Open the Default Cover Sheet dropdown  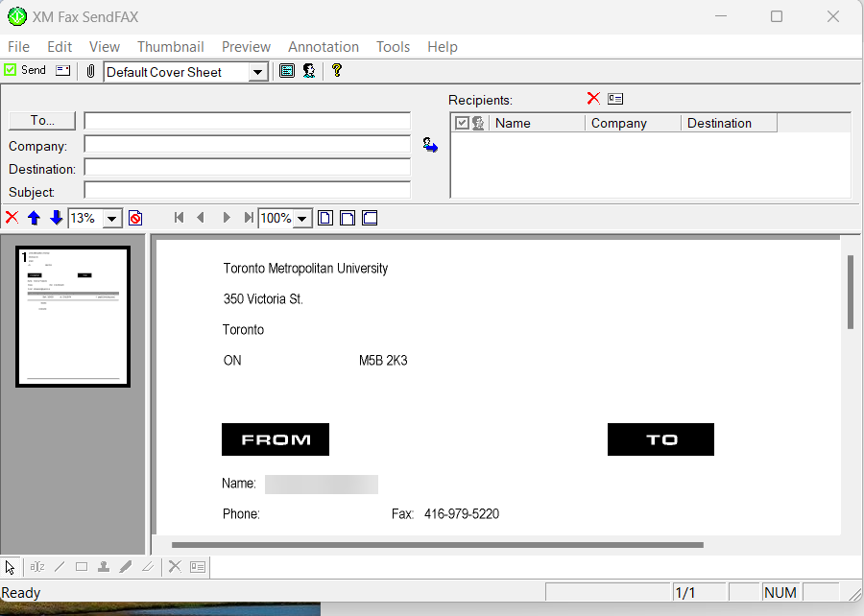pos(257,72)
